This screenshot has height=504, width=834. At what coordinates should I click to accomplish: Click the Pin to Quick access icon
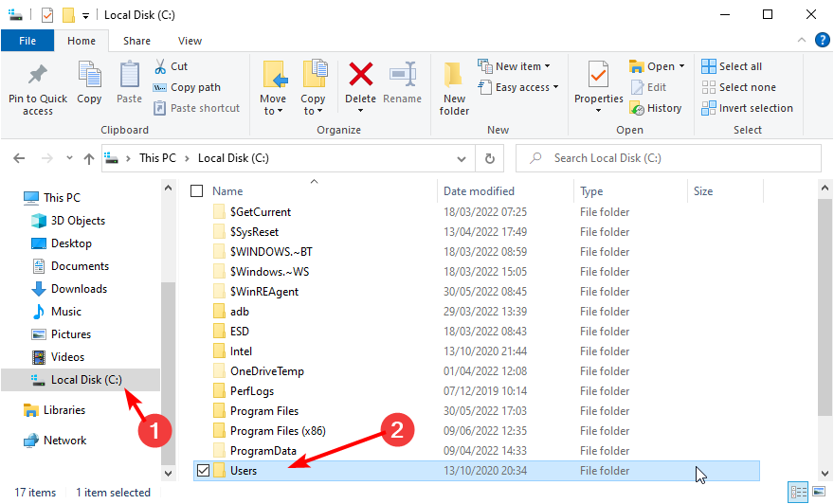click(x=37, y=75)
